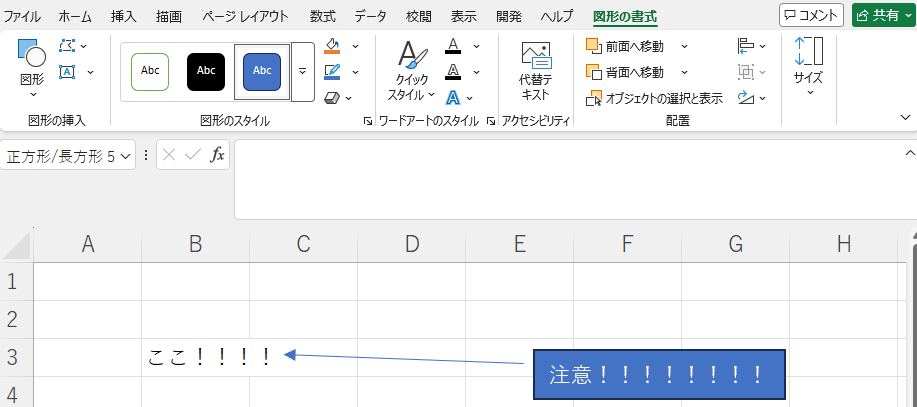The width and height of the screenshot is (917, 407).
Task: Select column B header
Action: [195, 244]
